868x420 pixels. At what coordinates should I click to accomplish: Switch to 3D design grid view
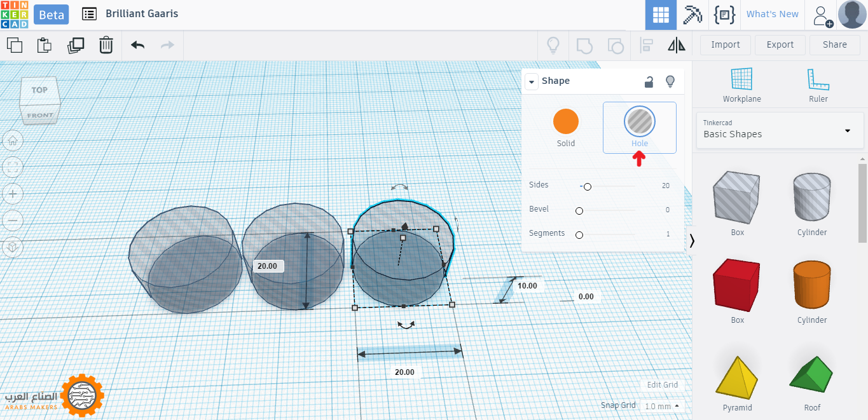(661, 15)
